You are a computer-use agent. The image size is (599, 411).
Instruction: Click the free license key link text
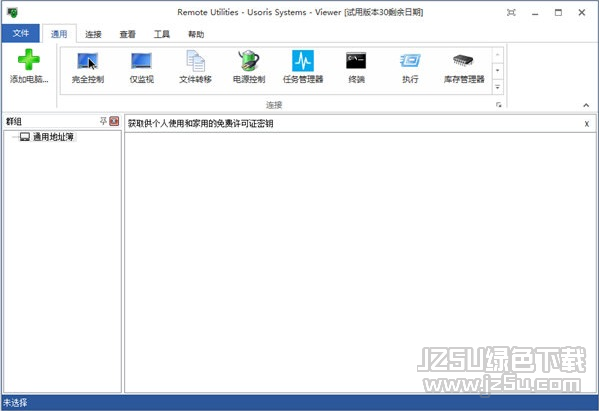(201, 123)
